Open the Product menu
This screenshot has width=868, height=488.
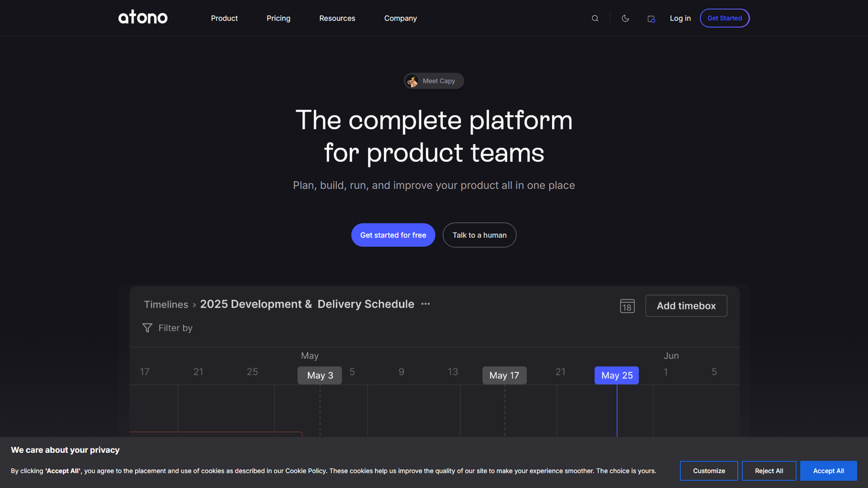pyautogui.click(x=224, y=18)
